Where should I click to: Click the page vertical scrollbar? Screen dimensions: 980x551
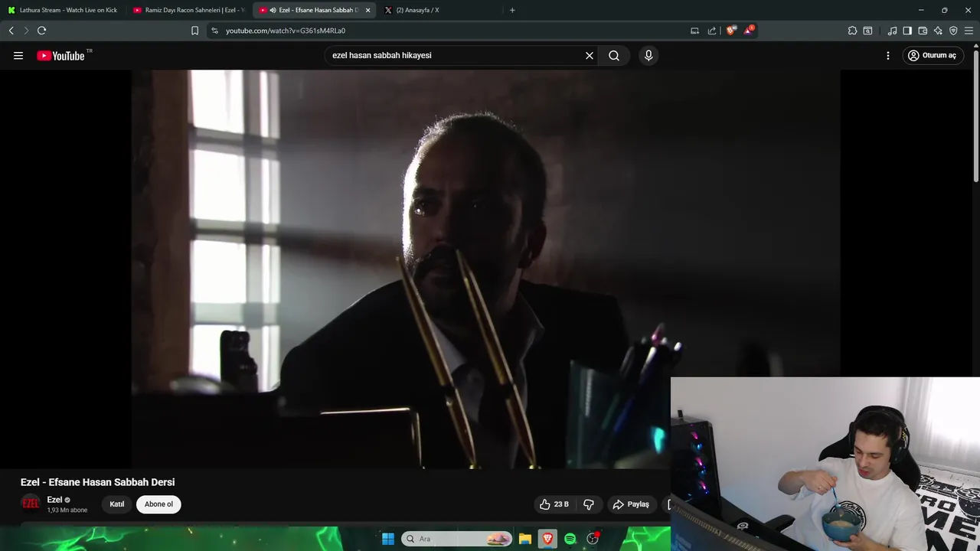coord(975,115)
